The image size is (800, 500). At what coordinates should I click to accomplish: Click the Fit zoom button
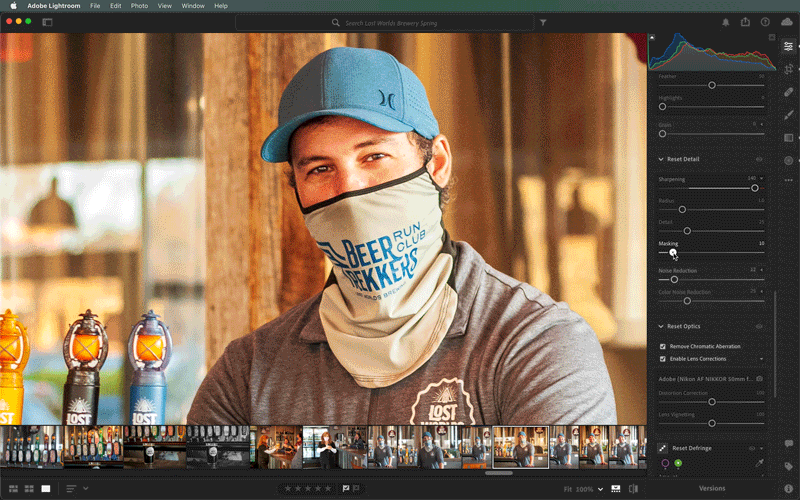pos(568,489)
